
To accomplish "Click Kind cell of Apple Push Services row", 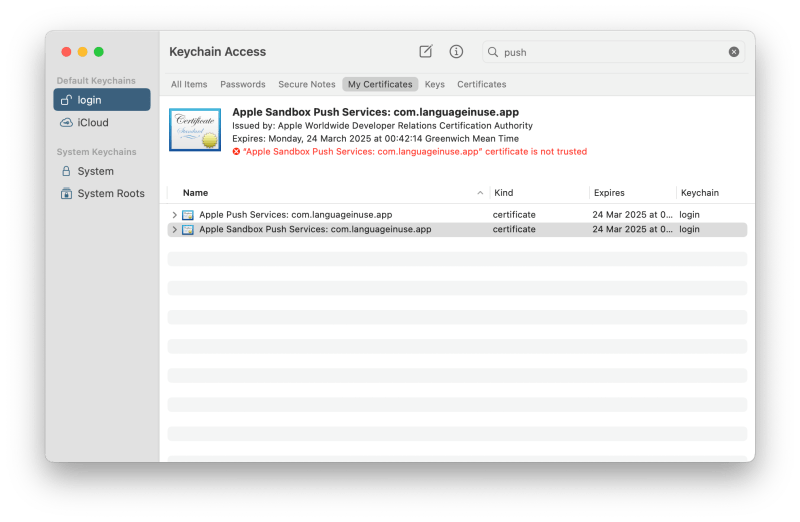I will click(x=514, y=215).
